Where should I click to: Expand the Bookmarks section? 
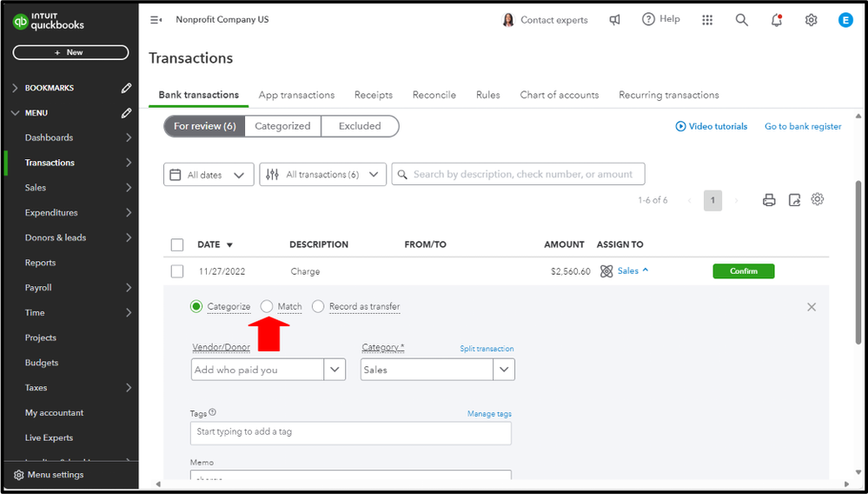click(x=15, y=88)
